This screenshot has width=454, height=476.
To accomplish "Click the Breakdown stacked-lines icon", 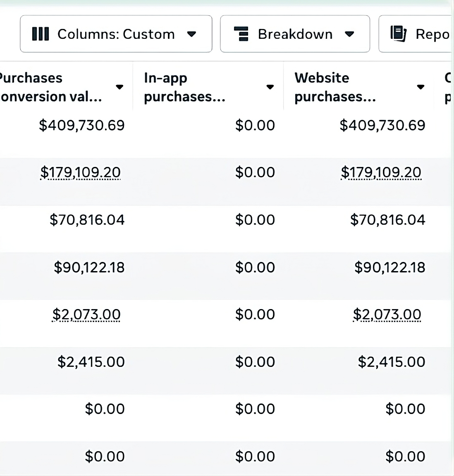I will [241, 34].
